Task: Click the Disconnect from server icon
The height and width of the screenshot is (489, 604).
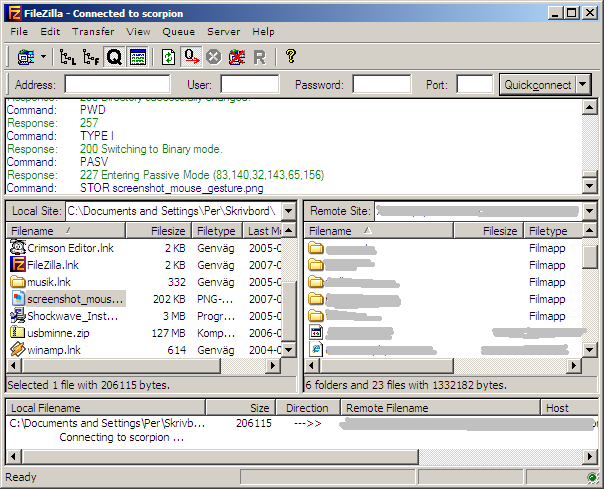Action: click(x=237, y=57)
